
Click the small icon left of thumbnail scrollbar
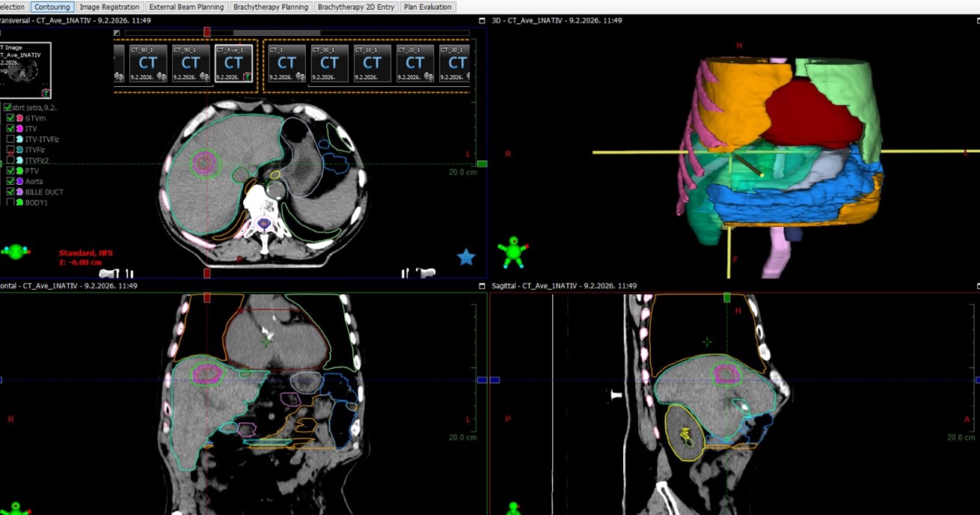tap(117, 33)
